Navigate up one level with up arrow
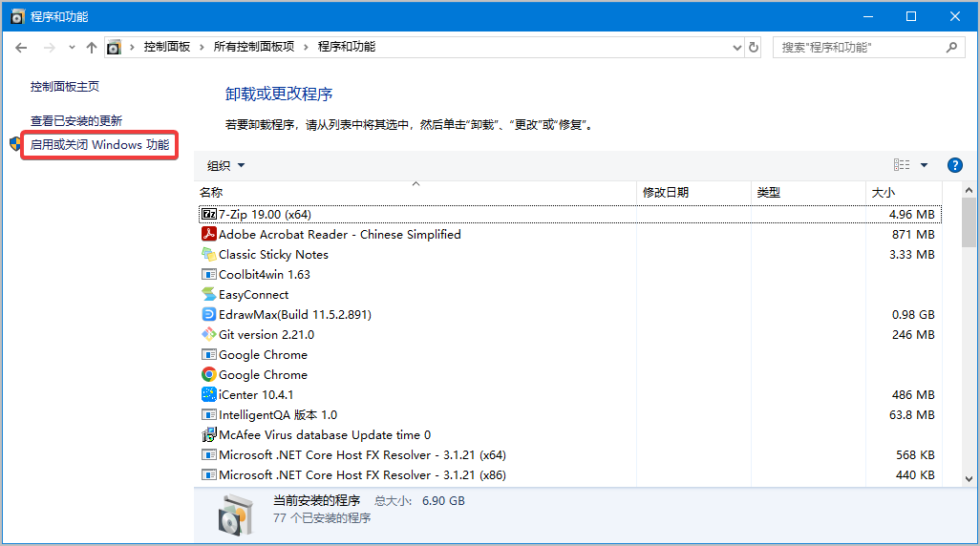Screen dimensions: 980x546 click(x=92, y=47)
